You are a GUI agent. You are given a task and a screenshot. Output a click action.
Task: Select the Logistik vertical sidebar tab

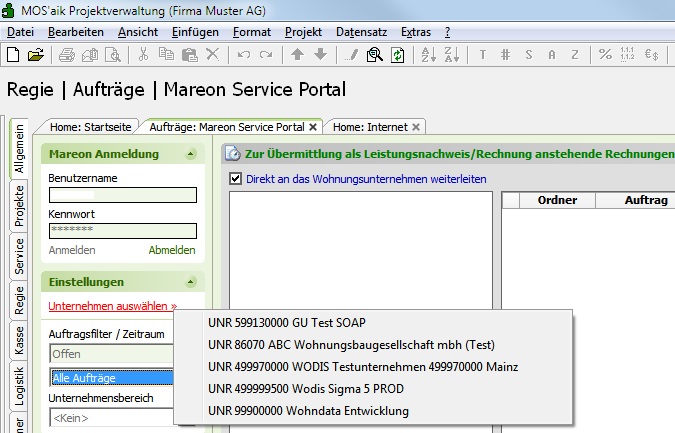click(19, 386)
